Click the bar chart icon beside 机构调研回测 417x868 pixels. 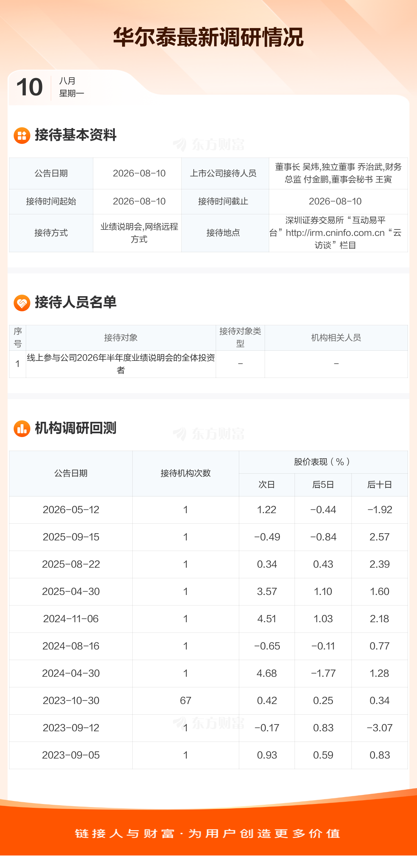pyautogui.click(x=22, y=429)
